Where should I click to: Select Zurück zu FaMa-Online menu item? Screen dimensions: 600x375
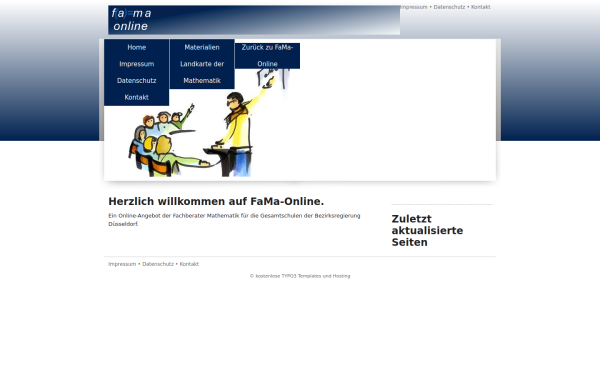(267, 55)
